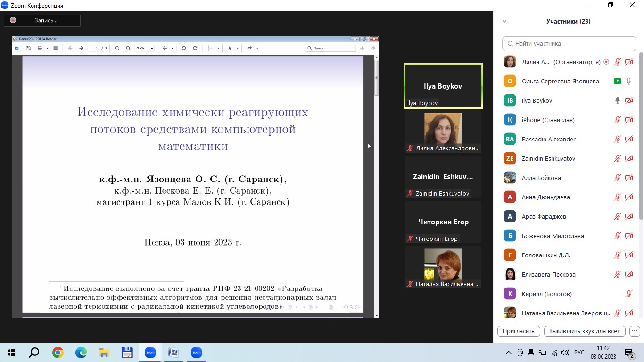Click the Пригласить button
644x362 pixels.
coord(518,331)
